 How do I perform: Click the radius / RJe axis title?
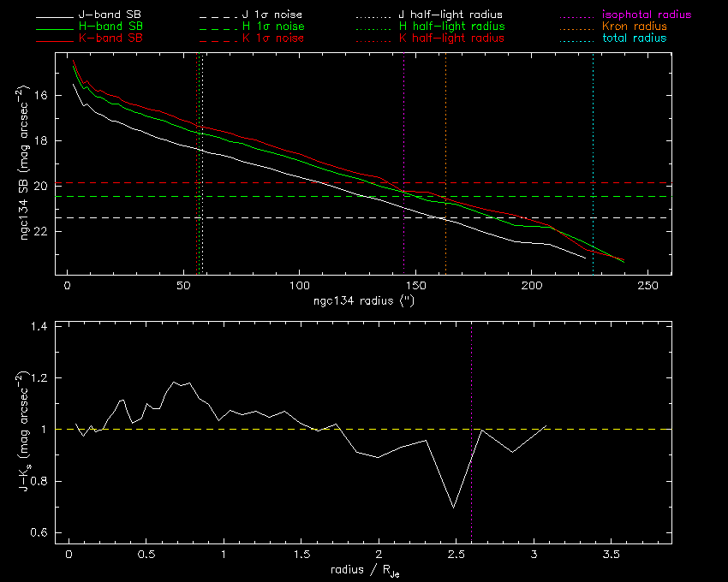[362, 571]
